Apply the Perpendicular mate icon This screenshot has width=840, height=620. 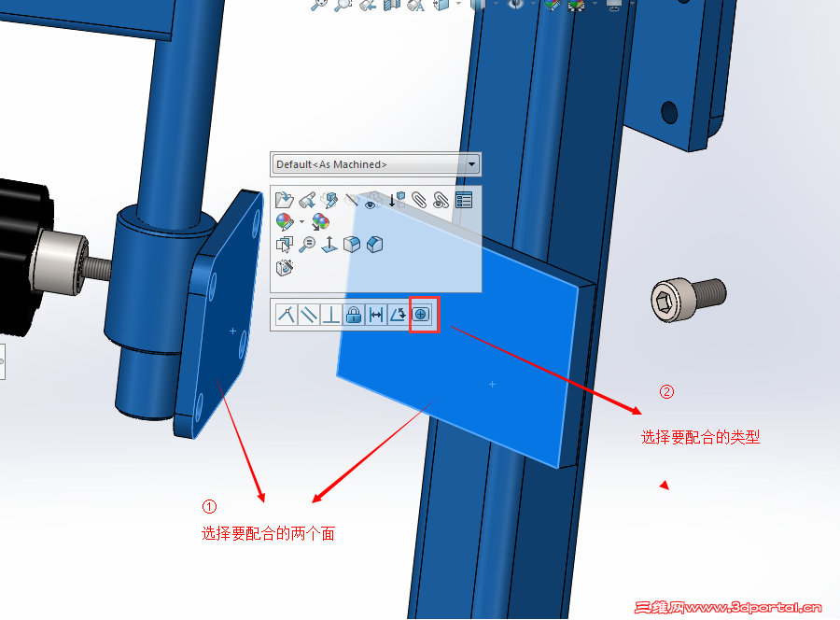pos(331,315)
